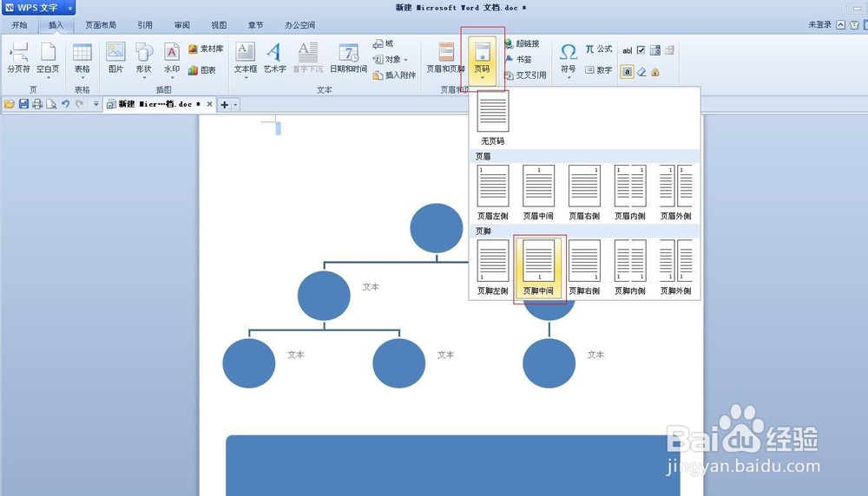The height and width of the screenshot is (496, 868).
Task: Insert date and time (日期和时间)
Action: point(348,58)
